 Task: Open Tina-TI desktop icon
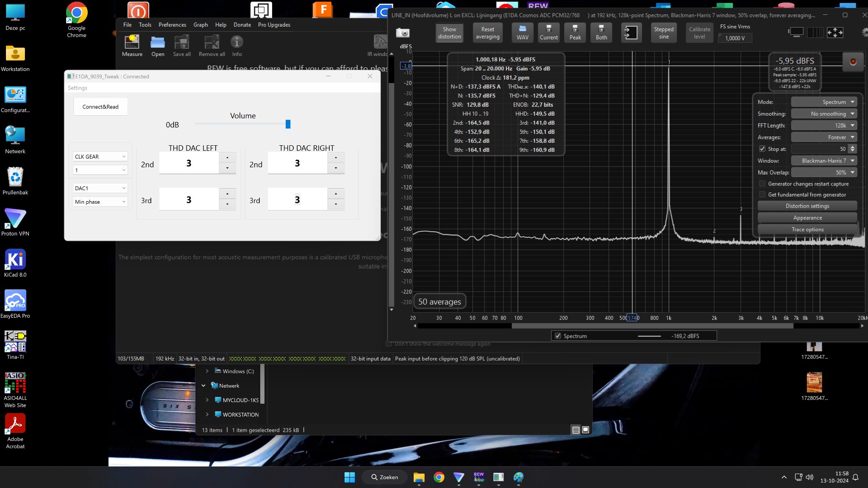[x=15, y=345]
